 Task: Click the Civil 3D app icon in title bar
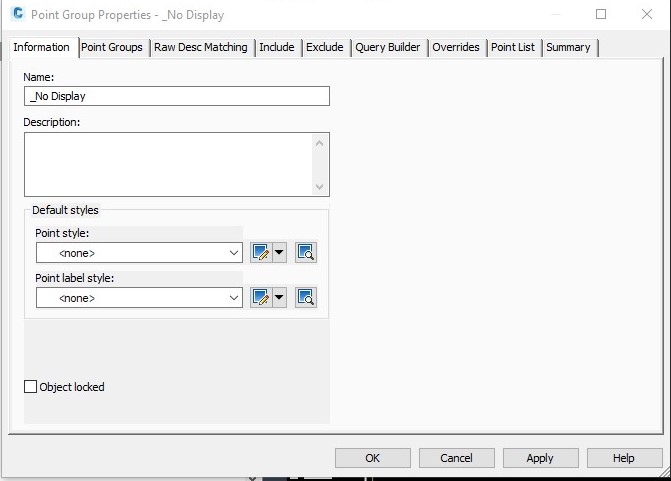coord(18,14)
